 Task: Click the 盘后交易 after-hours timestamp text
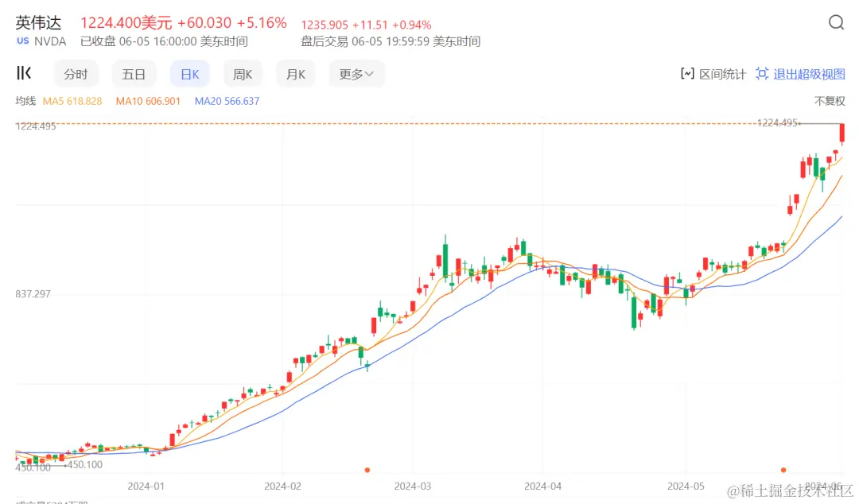(x=391, y=41)
